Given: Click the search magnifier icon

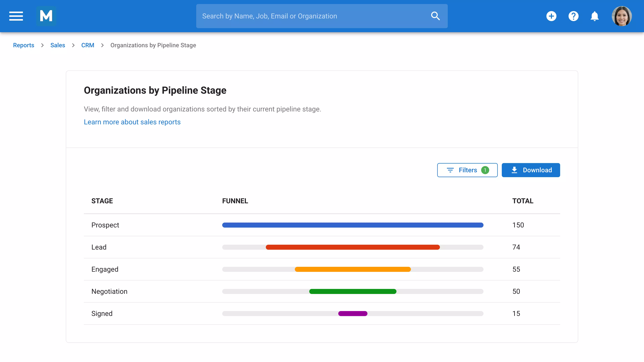Looking at the screenshot, I should click(x=435, y=16).
